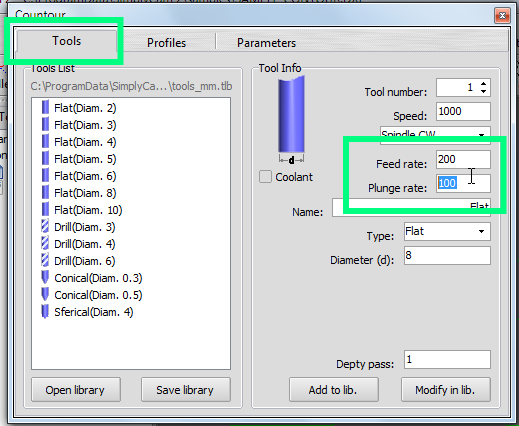Image resolution: width=519 pixels, height=426 pixels.
Task: Increase tool number with up arrow
Action: [483, 83]
